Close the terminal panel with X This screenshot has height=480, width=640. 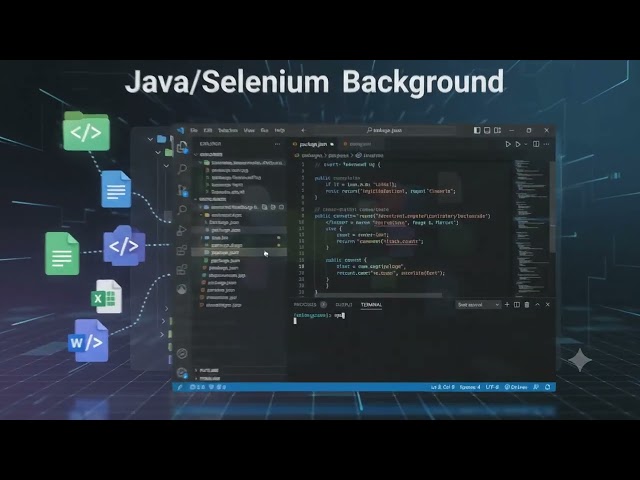[x=548, y=304]
